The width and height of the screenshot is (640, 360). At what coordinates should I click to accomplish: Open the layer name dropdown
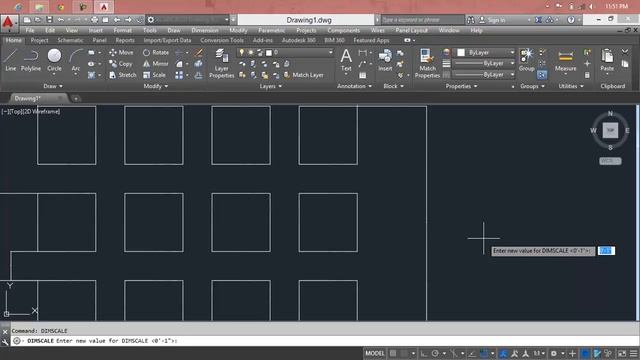[x=286, y=52]
